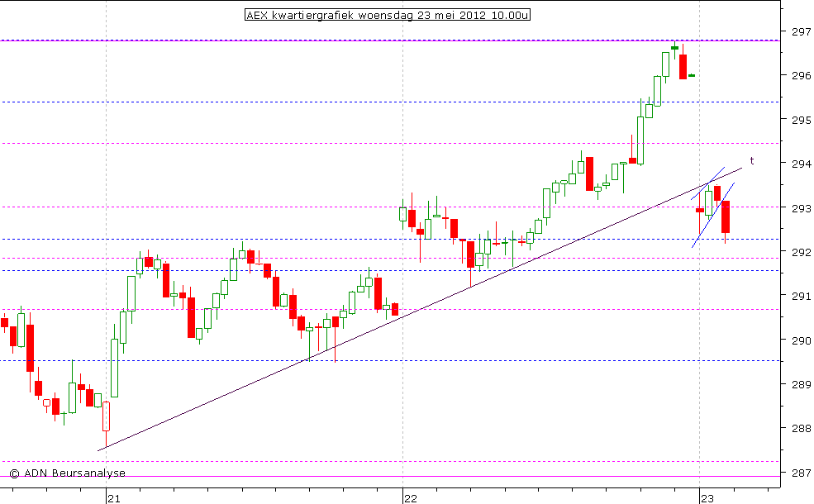Select price label 291 on the axis
This screenshot has height=504, width=814.
(801, 297)
